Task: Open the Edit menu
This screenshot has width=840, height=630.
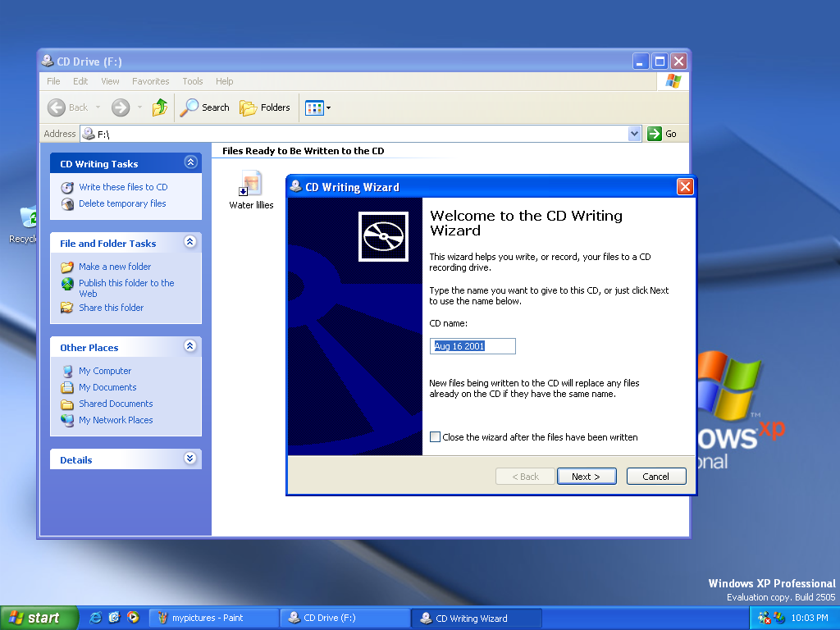Action: pos(80,81)
